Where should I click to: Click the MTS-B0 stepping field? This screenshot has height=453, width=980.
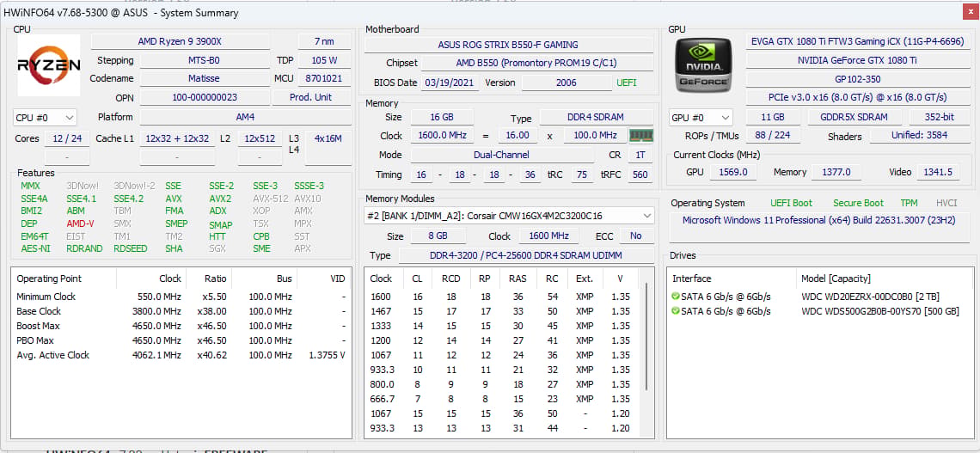click(204, 61)
